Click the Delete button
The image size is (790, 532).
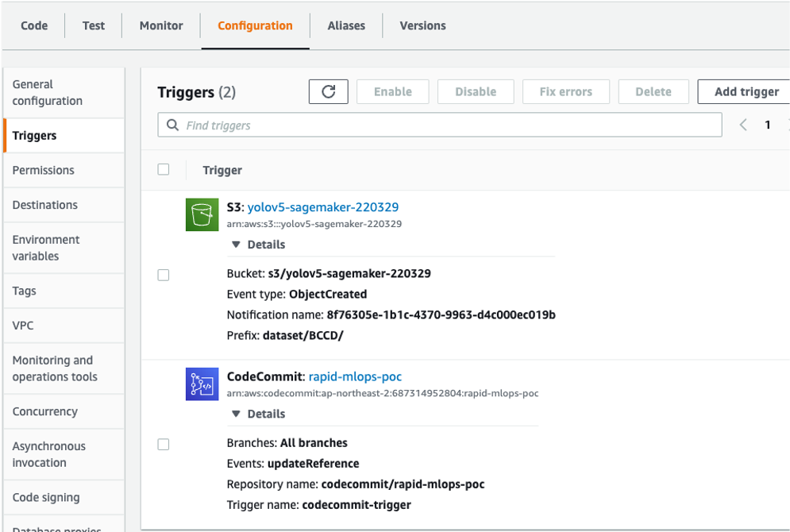coord(653,91)
